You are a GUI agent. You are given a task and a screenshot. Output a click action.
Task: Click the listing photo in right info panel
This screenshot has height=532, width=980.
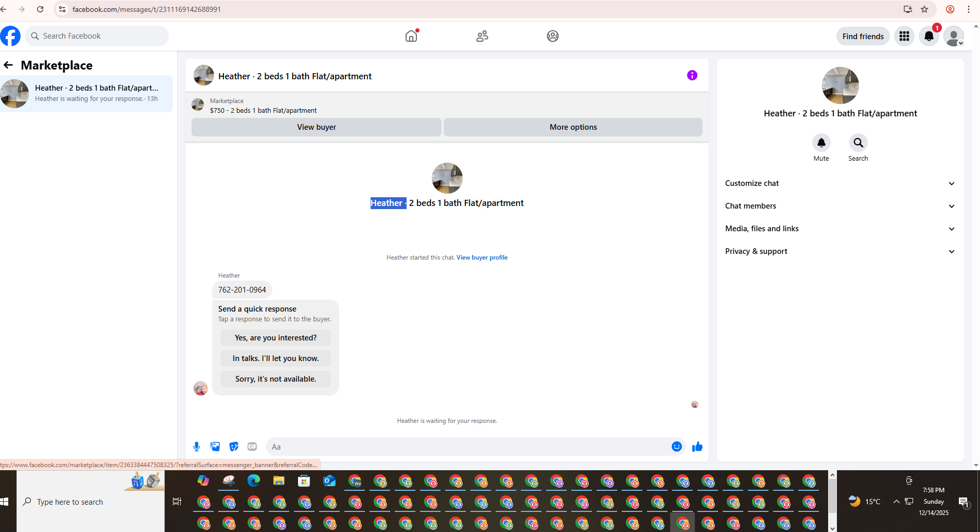click(841, 85)
